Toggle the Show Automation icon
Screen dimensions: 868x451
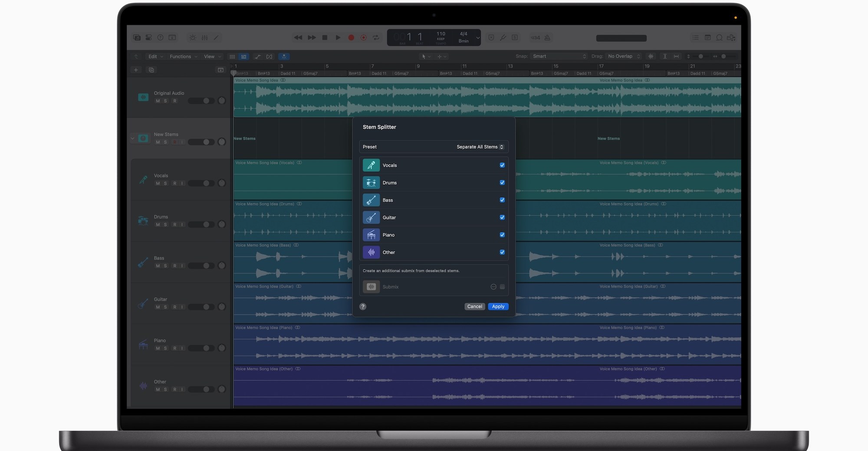click(258, 57)
